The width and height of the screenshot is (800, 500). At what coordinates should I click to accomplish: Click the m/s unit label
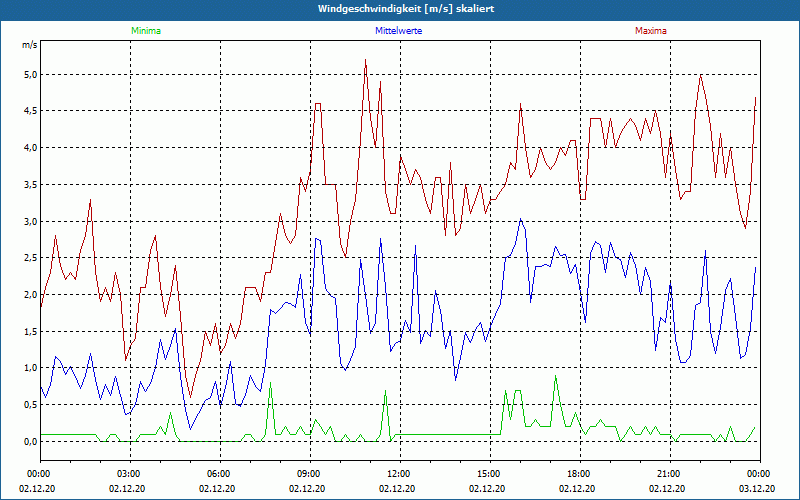[30, 45]
